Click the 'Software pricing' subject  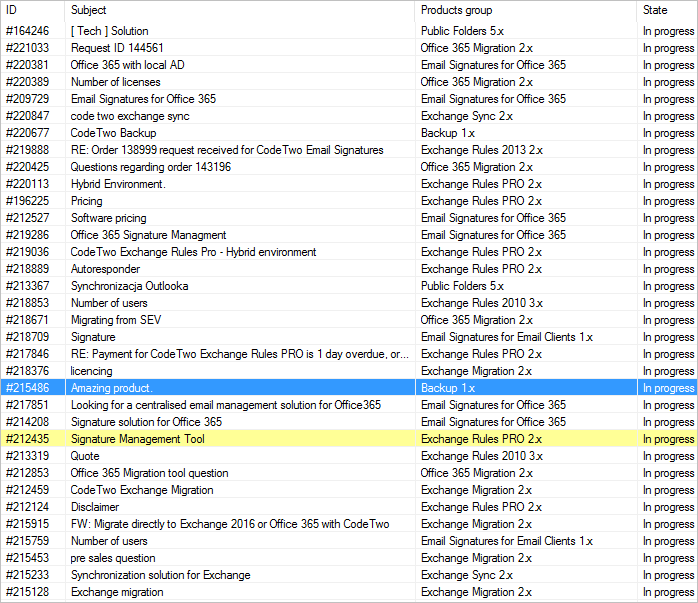(109, 218)
